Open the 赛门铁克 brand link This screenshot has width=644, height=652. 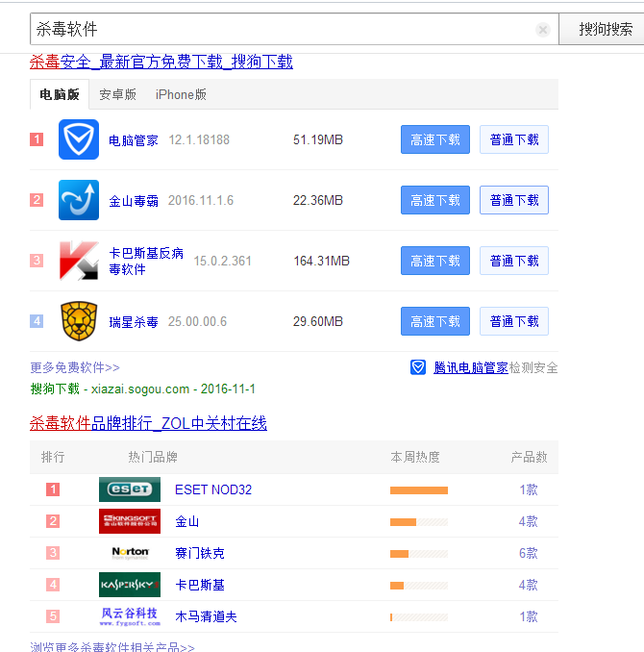coord(200,553)
